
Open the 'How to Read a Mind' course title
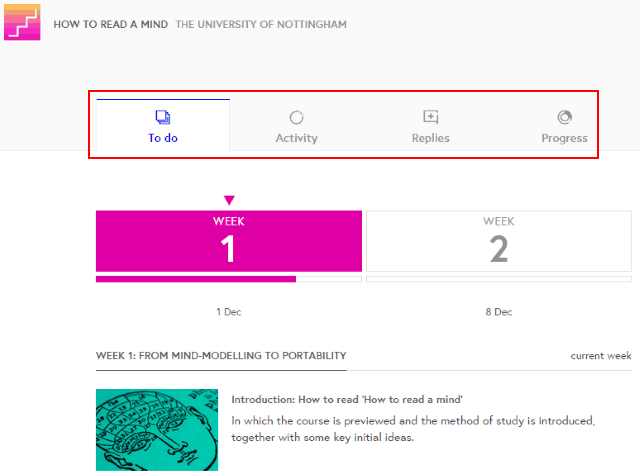pos(111,24)
